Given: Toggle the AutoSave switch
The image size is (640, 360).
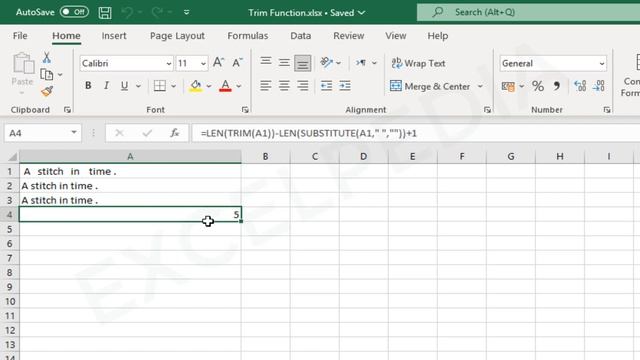Looking at the screenshot, I should [x=74, y=12].
